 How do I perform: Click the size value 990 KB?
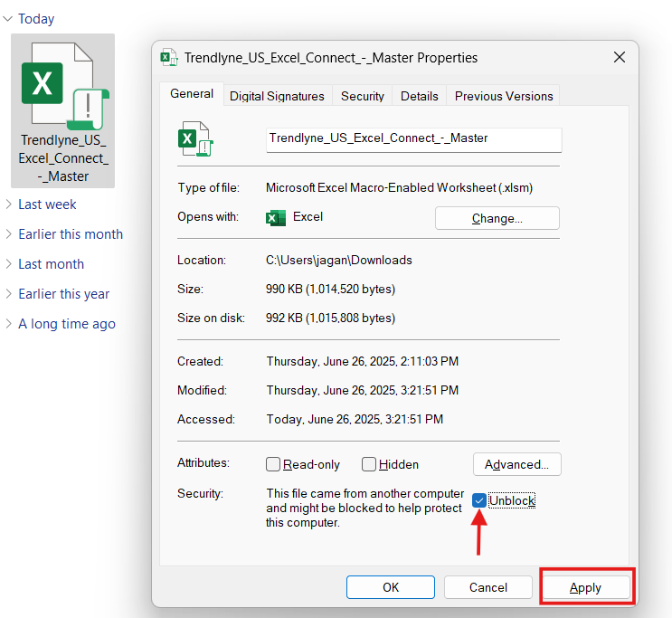pyautogui.click(x=330, y=289)
